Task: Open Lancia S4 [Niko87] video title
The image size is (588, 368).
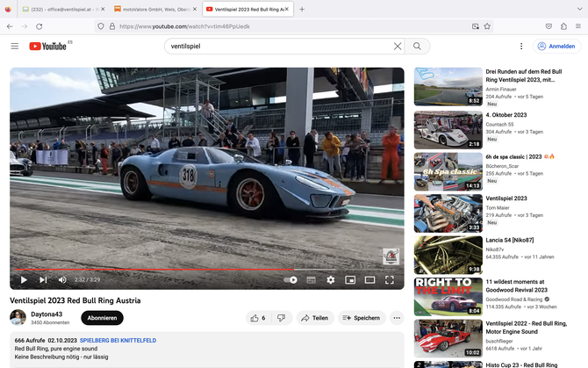Action: (x=510, y=240)
